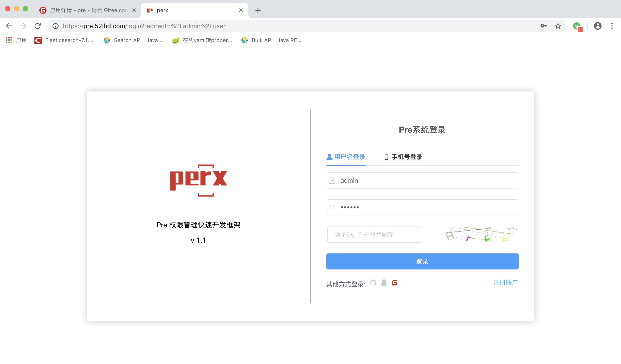Open Chrome three-dot menu
The height and width of the screenshot is (364, 621).
(612, 26)
